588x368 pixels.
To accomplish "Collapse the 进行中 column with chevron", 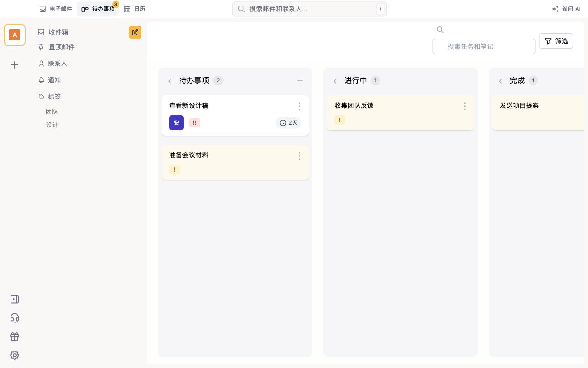I will pos(335,81).
